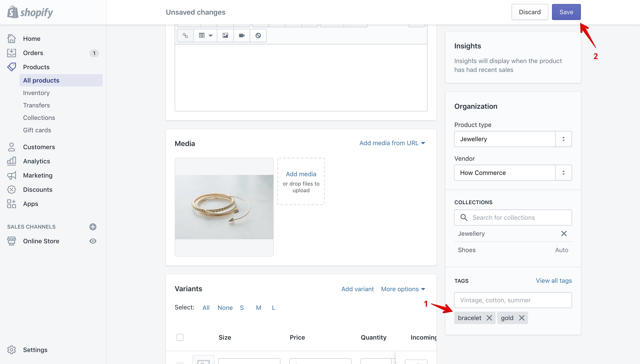Go to Transfers submenu item
The width and height of the screenshot is (640, 364).
click(x=36, y=105)
